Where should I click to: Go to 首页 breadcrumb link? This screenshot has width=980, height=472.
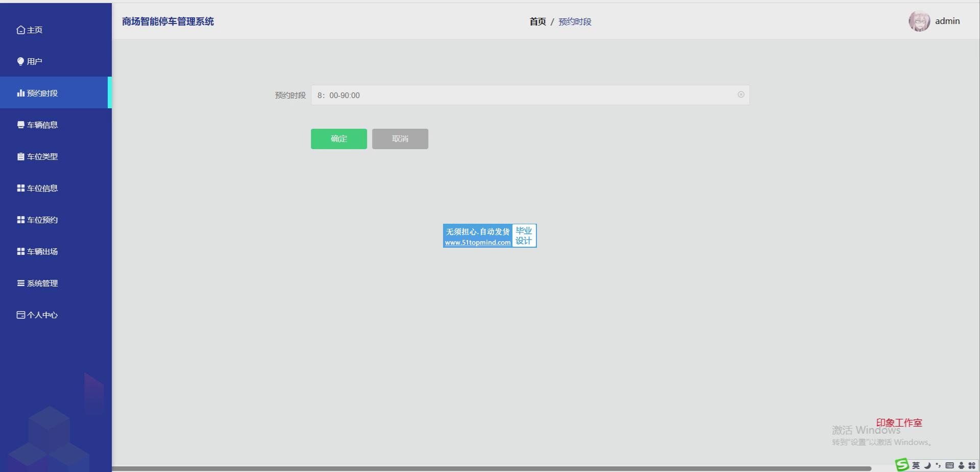click(537, 21)
